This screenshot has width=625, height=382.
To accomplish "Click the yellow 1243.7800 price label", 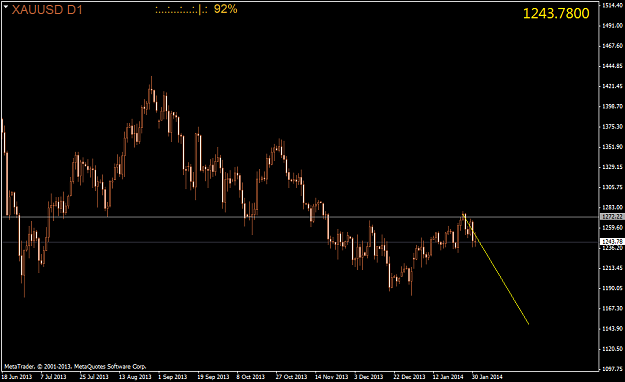I will point(556,14).
